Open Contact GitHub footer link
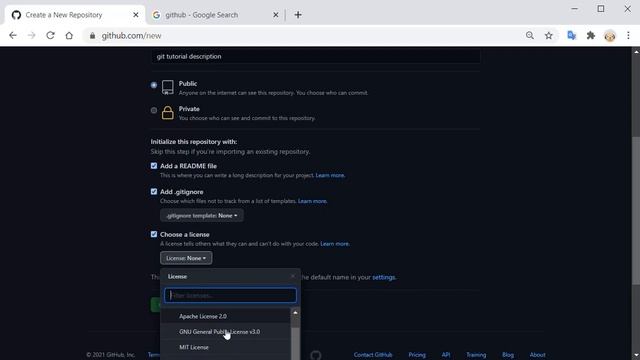 (373, 355)
